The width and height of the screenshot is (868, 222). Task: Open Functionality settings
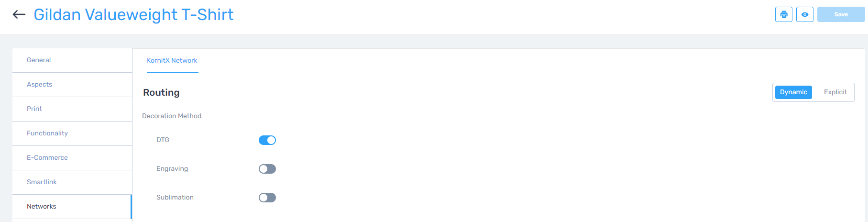72,133
